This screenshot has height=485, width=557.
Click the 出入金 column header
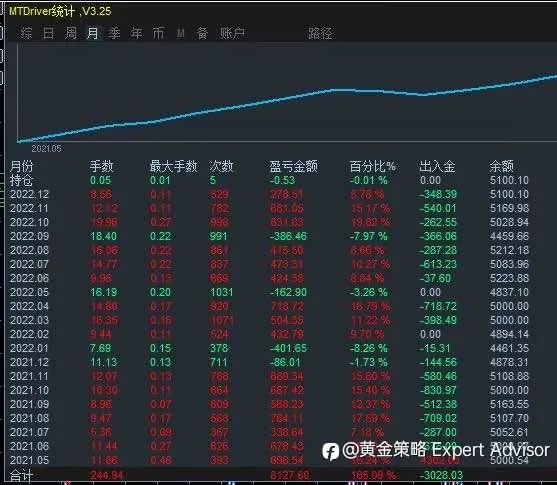coord(437,166)
